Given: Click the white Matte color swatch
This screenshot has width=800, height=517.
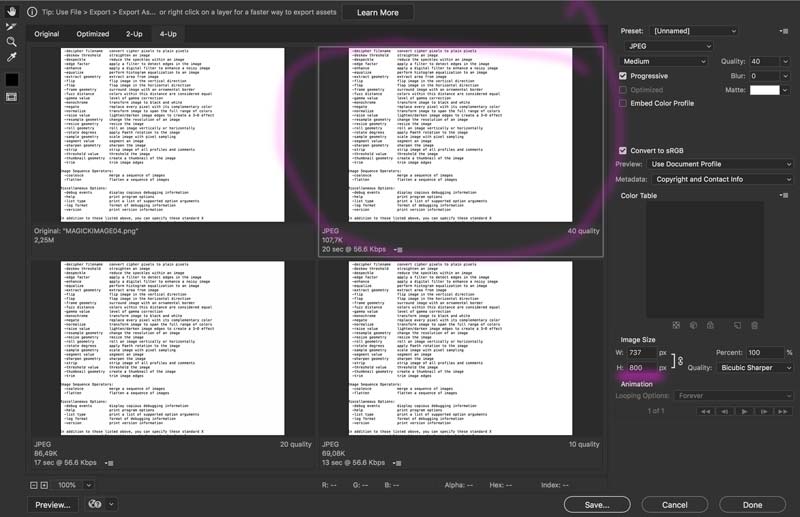Looking at the screenshot, I should 764,90.
